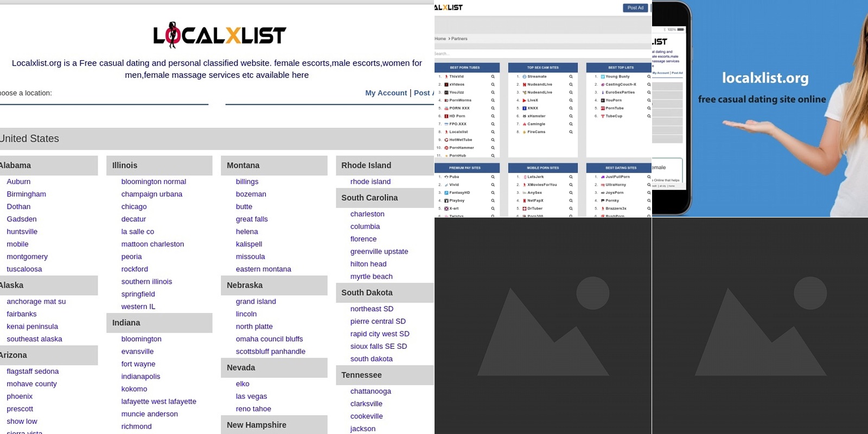The image size is (868, 434).
Task: Click the 'EuroSexParties' entry in Best Top Lists
Action: pos(620,92)
